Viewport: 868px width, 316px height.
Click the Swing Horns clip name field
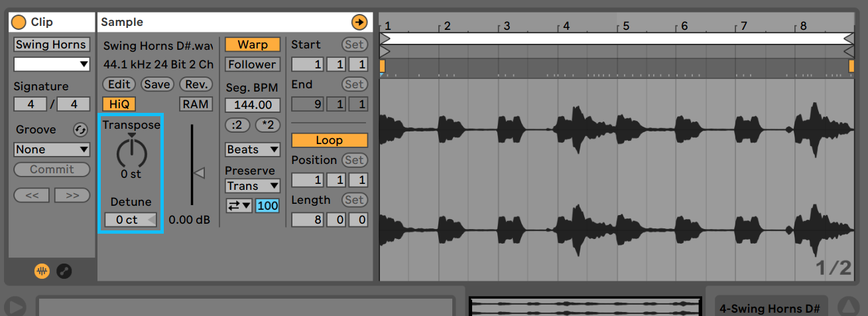51,44
